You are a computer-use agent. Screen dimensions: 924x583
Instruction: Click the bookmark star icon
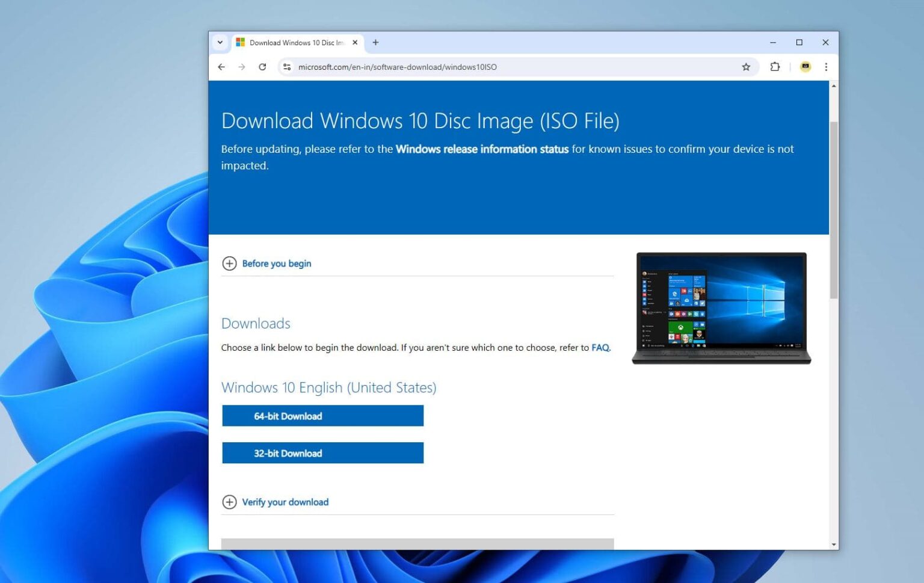point(746,67)
